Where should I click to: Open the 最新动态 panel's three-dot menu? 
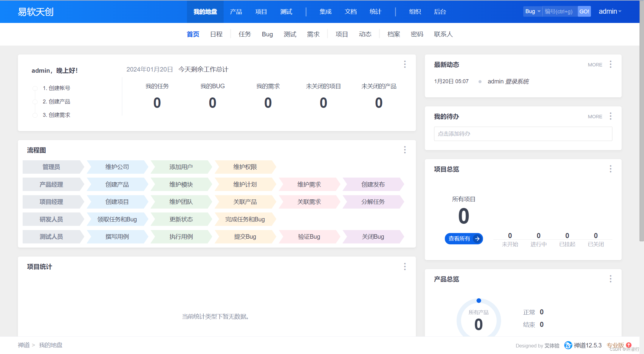(610, 64)
